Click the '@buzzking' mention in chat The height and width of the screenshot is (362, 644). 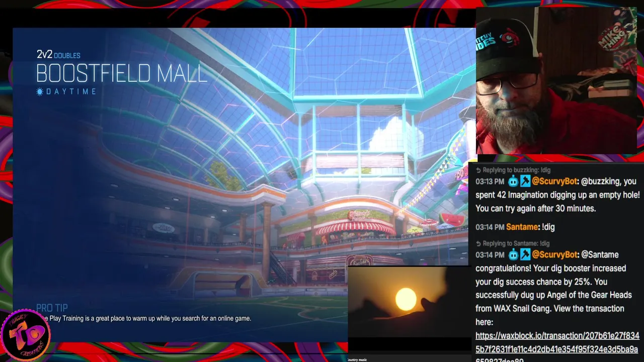click(x=601, y=182)
